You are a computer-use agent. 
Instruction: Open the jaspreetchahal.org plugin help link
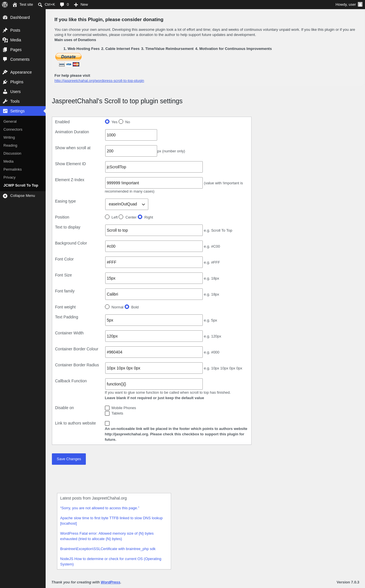(99, 81)
